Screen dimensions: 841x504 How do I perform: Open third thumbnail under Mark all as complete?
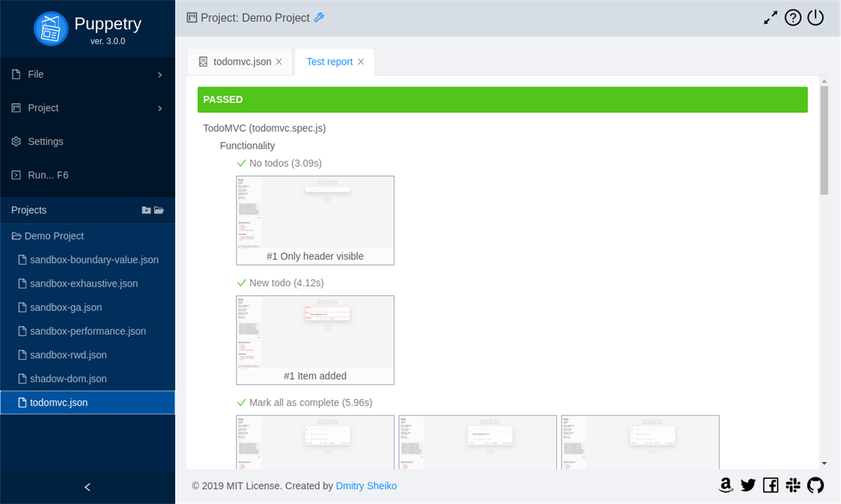[640, 442]
